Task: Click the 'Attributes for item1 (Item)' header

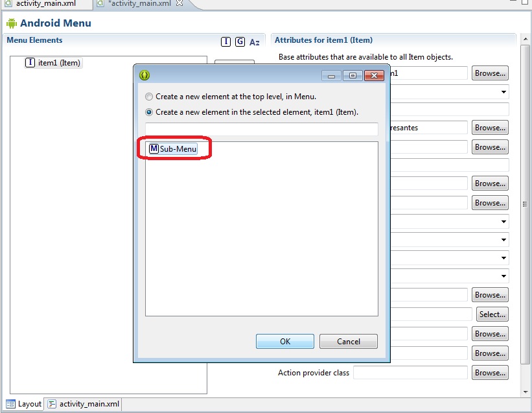Action: tap(323, 40)
